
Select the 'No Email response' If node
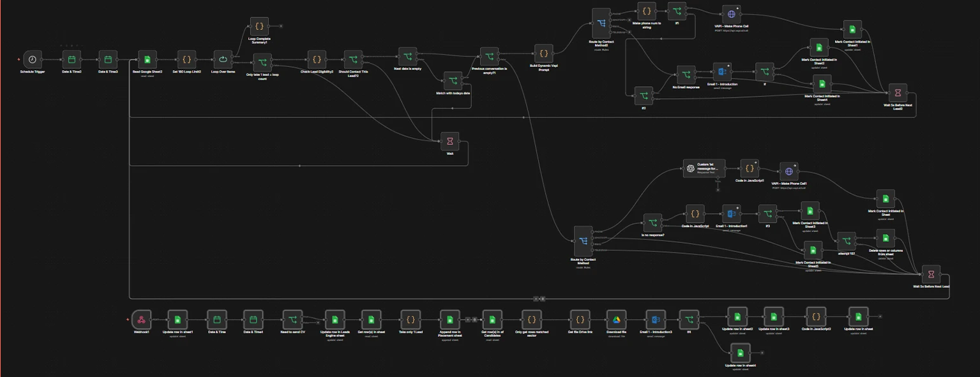coord(686,74)
